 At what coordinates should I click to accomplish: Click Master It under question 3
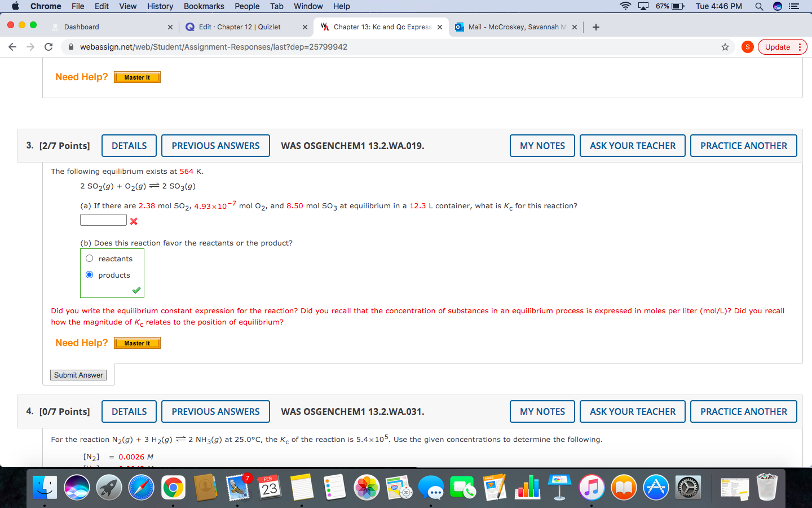tap(137, 343)
